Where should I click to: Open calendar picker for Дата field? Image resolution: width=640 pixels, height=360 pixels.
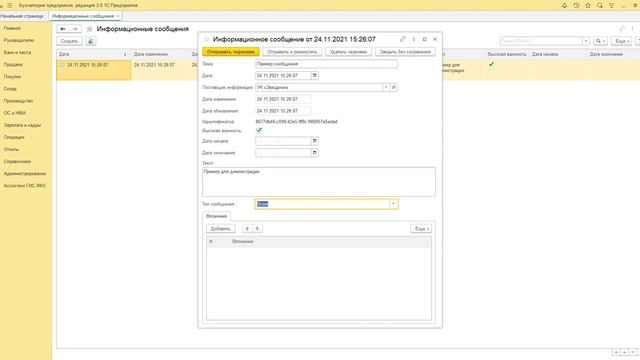[x=314, y=76]
